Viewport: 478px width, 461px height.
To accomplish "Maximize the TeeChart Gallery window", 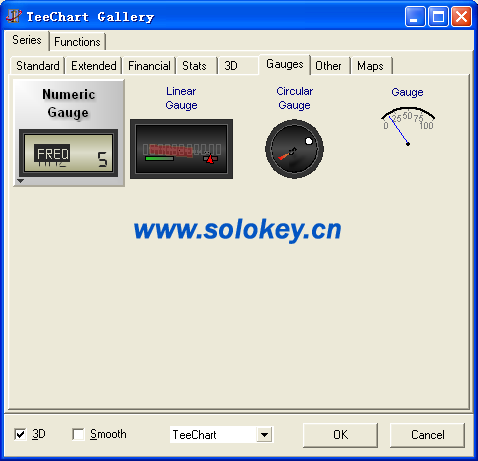I will pyautogui.click(x=438, y=16).
